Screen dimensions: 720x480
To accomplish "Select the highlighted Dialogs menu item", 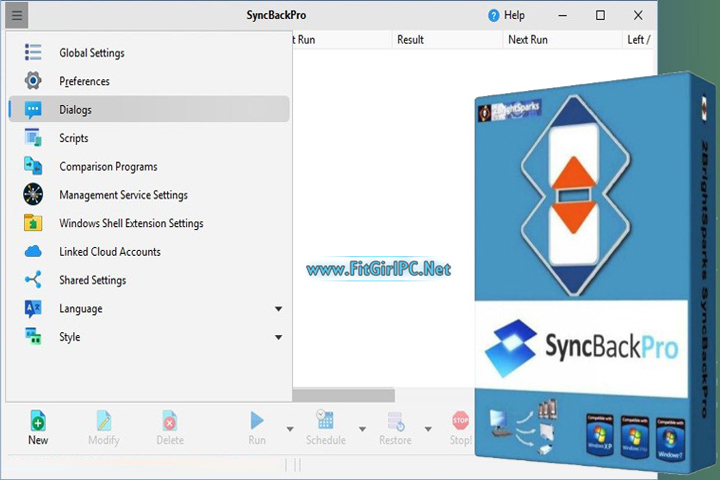I will [75, 110].
